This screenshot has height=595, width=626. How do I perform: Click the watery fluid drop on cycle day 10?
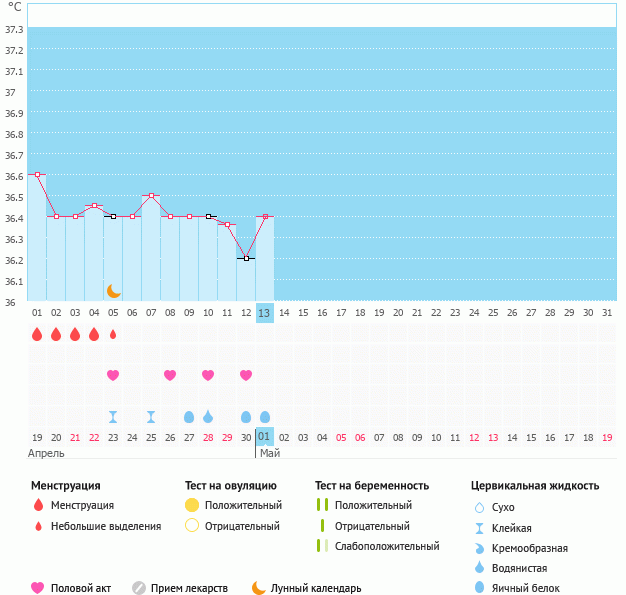coord(208,417)
